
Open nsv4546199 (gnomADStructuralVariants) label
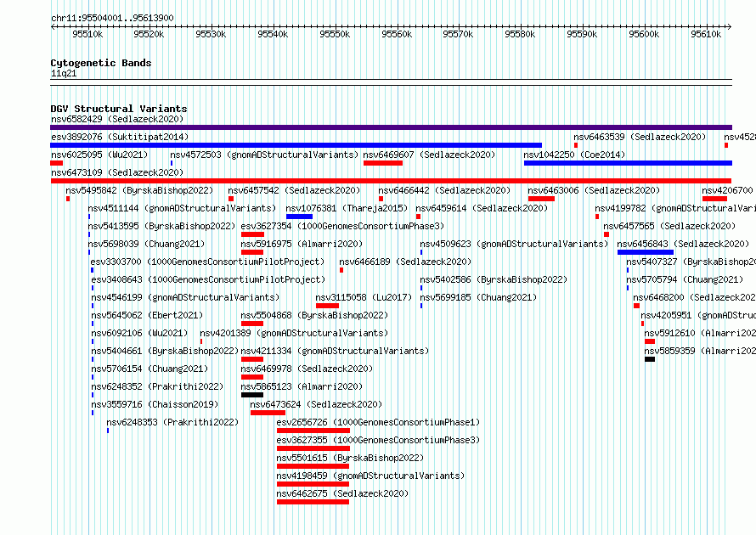click(186, 297)
